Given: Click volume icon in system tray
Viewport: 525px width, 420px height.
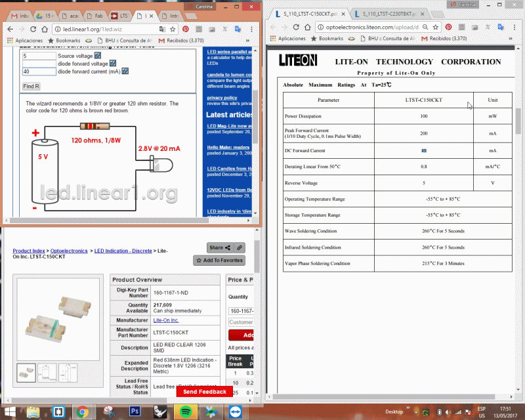Looking at the screenshot, I should tap(448, 412).
